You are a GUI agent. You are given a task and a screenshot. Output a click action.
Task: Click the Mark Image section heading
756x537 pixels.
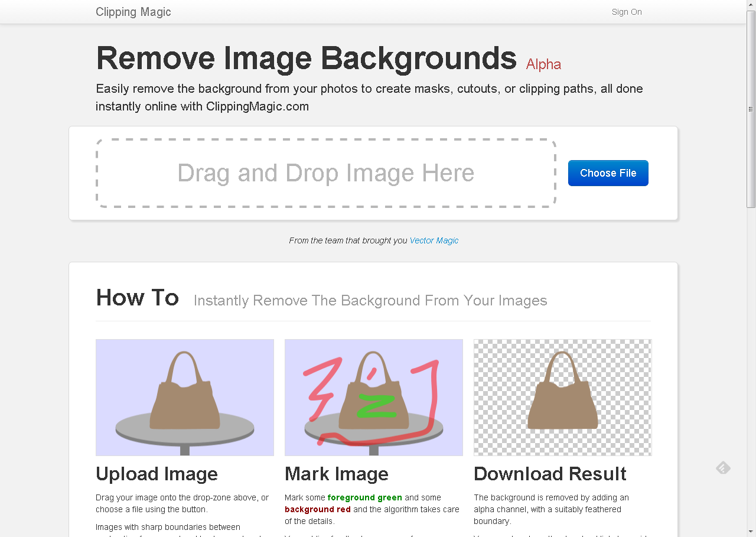[x=336, y=474]
